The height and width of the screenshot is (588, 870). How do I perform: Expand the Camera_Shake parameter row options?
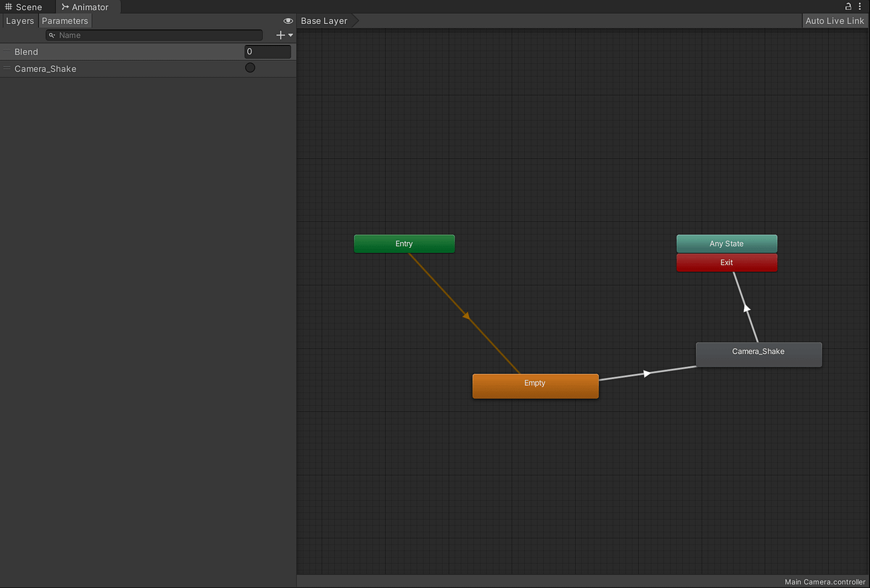tap(5, 68)
